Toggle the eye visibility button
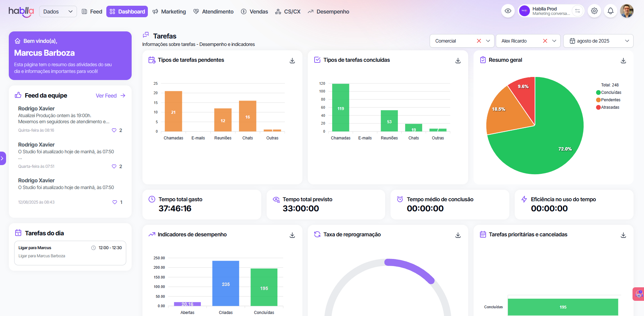This screenshot has height=316, width=644. 508,11
